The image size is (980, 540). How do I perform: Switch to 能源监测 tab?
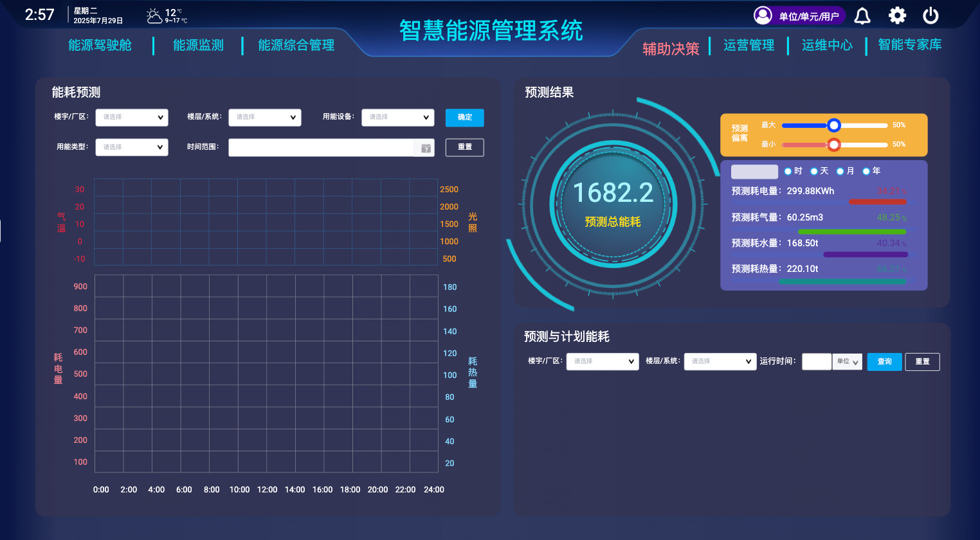click(198, 45)
